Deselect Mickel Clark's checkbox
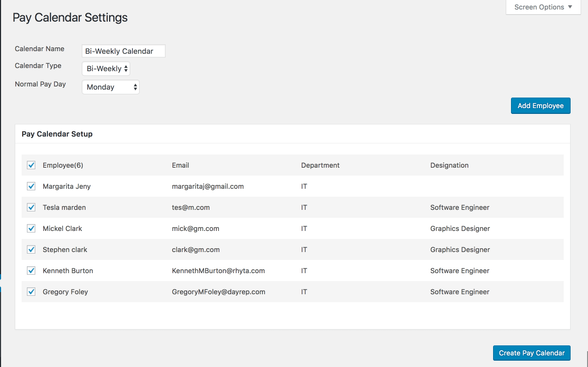 [x=31, y=228]
